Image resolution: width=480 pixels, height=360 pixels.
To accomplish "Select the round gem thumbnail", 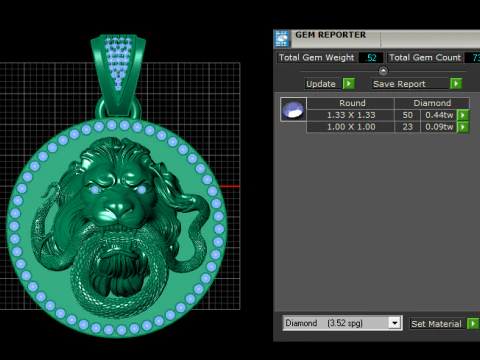I will (x=293, y=110).
